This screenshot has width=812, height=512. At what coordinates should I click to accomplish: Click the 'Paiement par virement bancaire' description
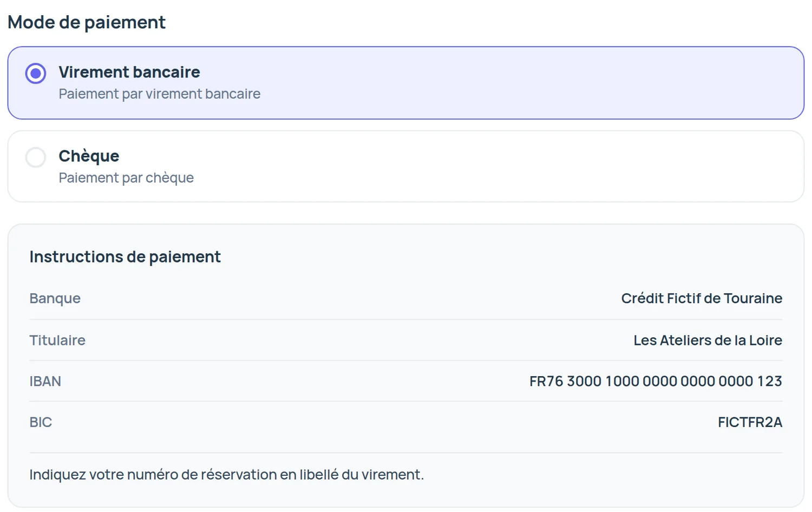(x=160, y=94)
